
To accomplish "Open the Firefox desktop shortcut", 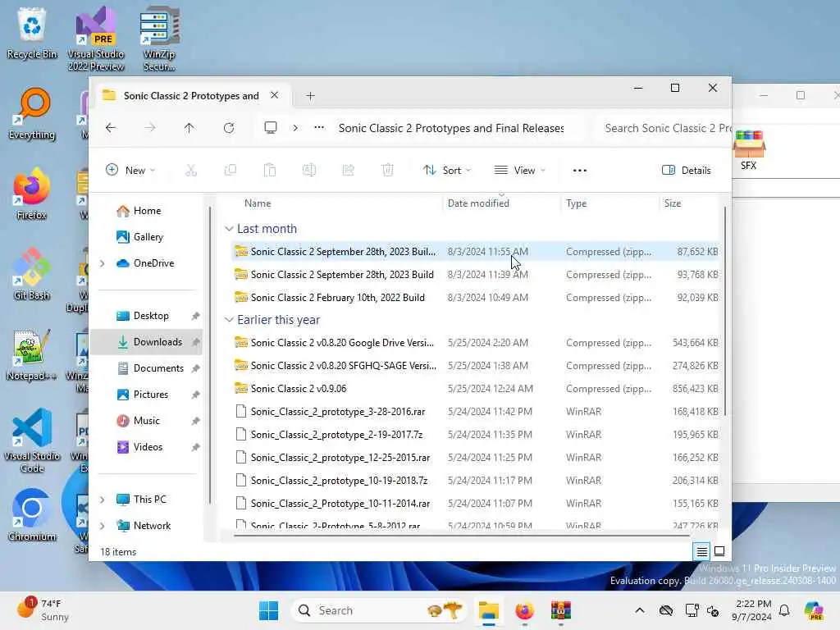I will click(32, 194).
